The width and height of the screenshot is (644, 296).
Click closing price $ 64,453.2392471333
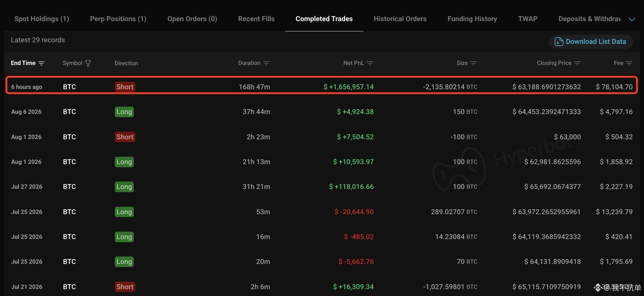tap(547, 112)
